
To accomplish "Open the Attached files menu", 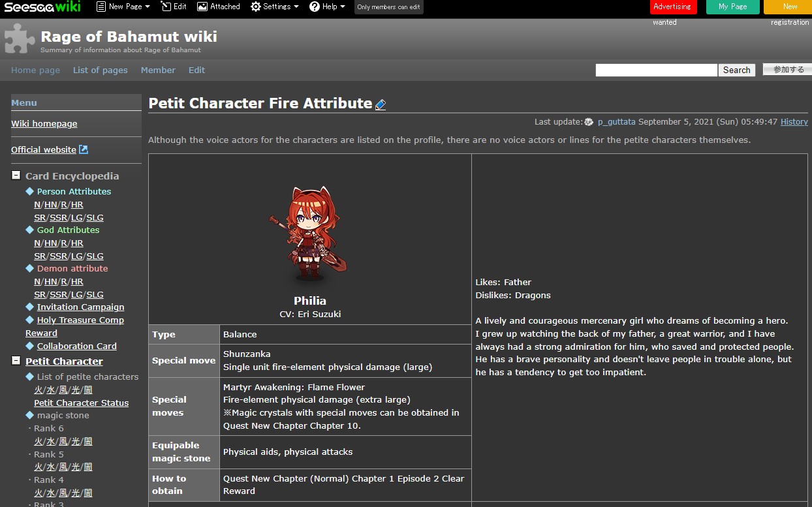I will click(219, 7).
